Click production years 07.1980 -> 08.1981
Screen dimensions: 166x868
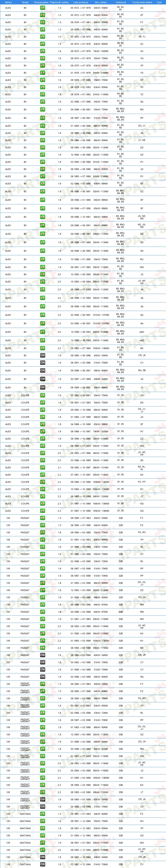(x=80, y=396)
